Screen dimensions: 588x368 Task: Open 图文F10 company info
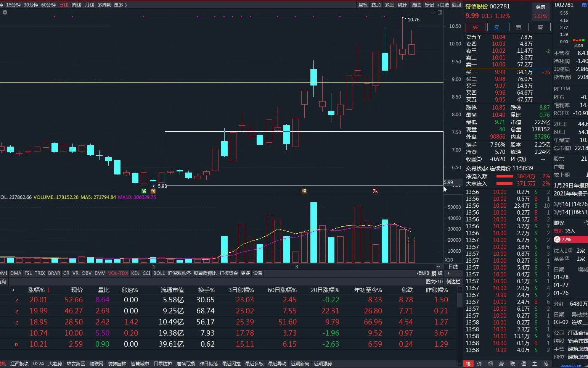434,282
